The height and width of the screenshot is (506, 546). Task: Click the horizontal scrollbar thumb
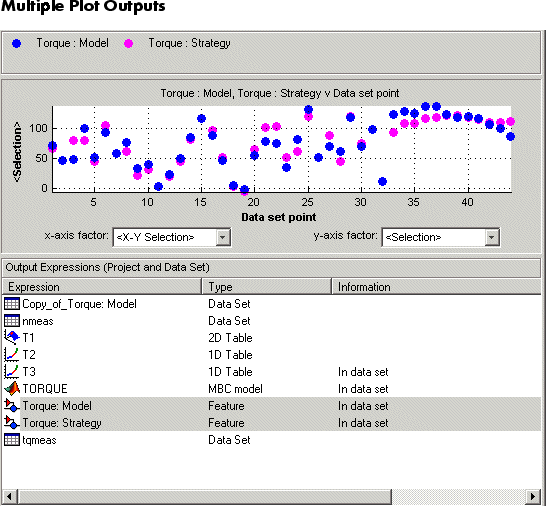(x=205, y=496)
